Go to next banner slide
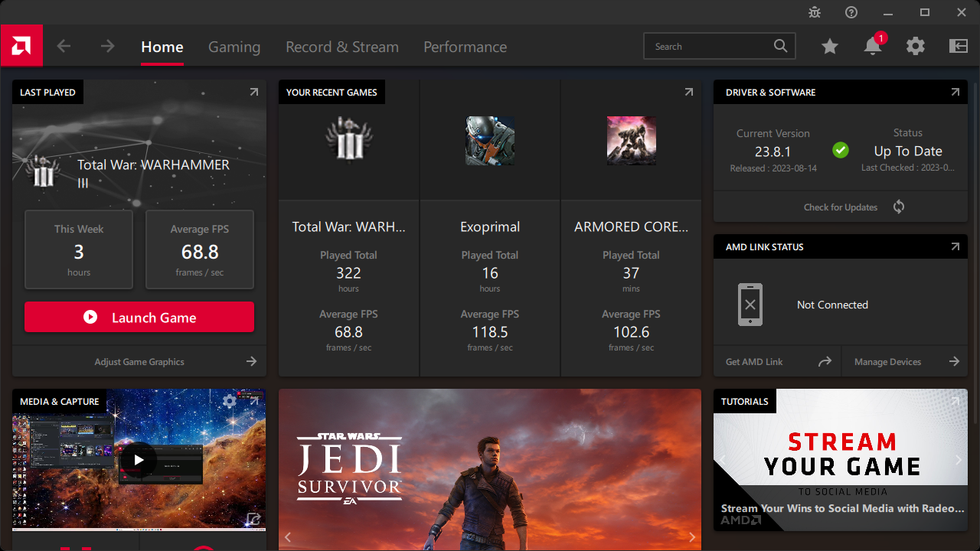 tap(692, 537)
